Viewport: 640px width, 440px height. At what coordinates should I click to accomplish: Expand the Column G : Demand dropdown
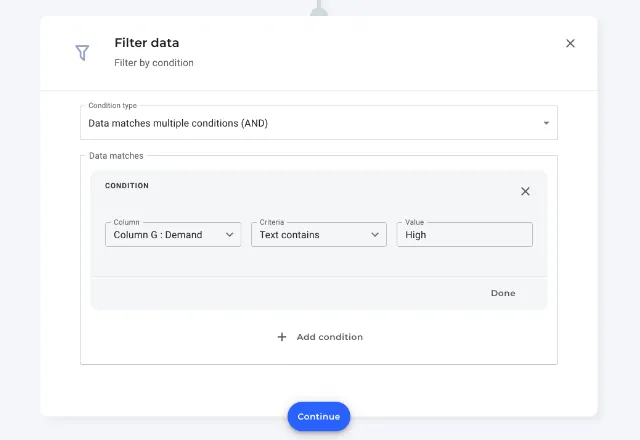(x=173, y=235)
